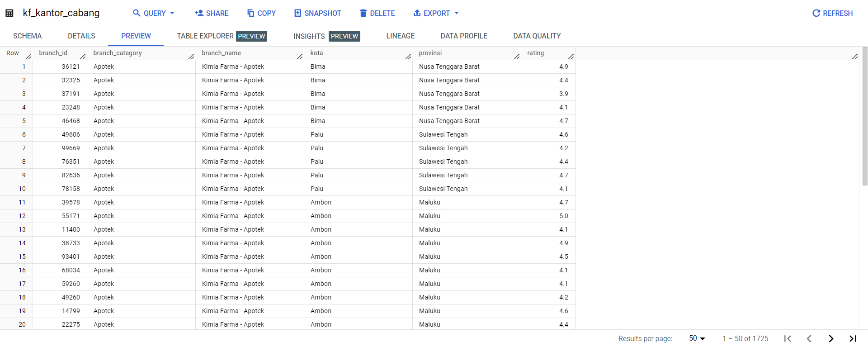Copy the table
Viewport: 868px width, 347px height.
pos(261,13)
